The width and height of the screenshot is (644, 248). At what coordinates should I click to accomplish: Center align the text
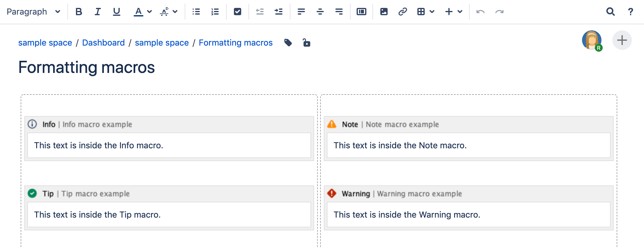(320, 12)
